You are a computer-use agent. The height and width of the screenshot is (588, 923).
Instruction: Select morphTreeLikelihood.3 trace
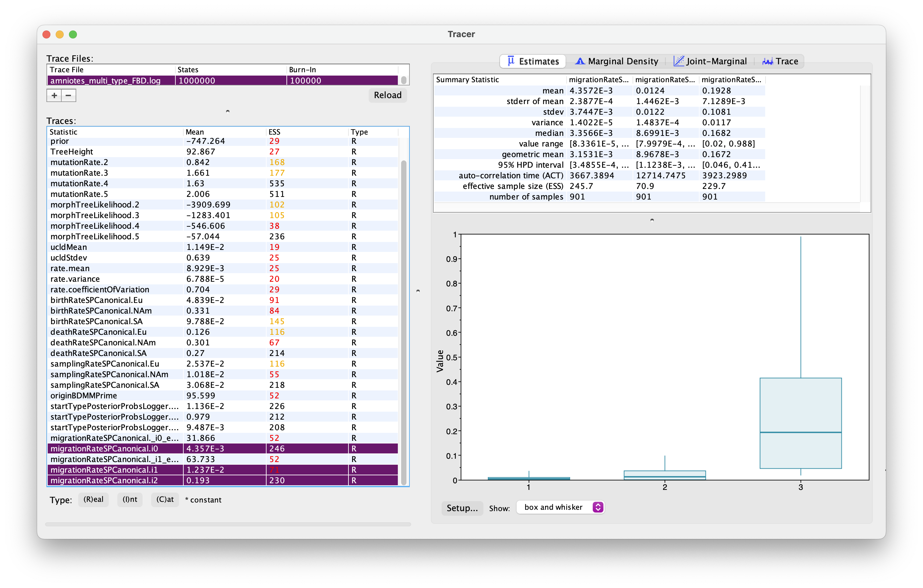coord(222,215)
